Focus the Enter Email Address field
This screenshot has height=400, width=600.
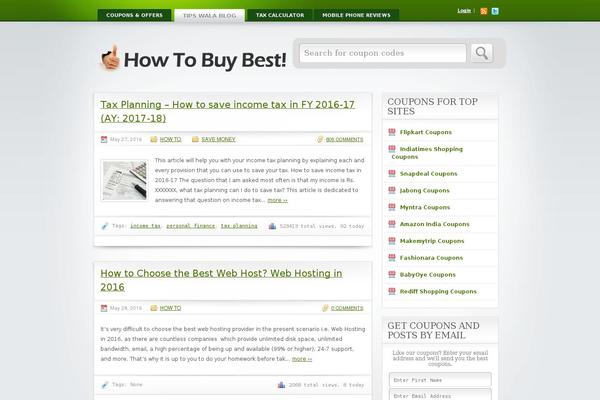point(440,395)
